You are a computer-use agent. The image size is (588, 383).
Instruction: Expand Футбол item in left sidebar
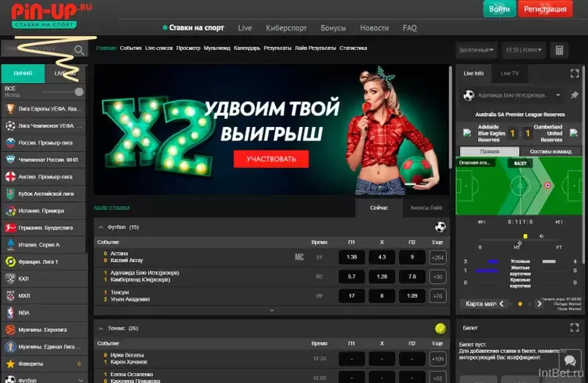coord(80,380)
